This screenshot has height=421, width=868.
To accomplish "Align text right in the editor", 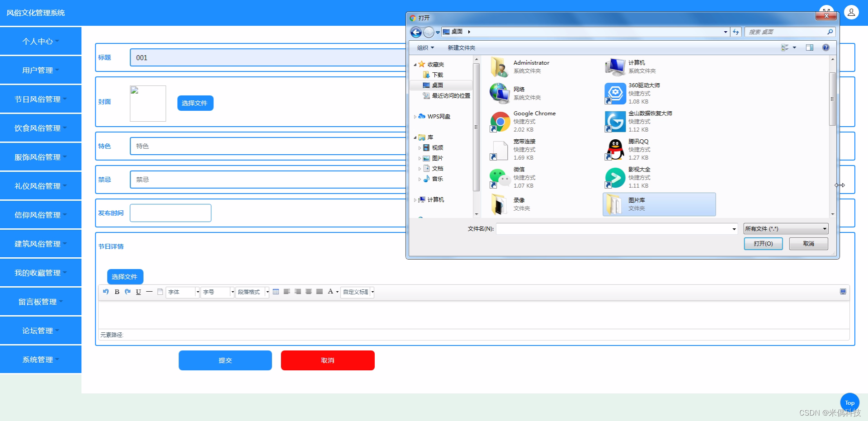I will point(297,292).
